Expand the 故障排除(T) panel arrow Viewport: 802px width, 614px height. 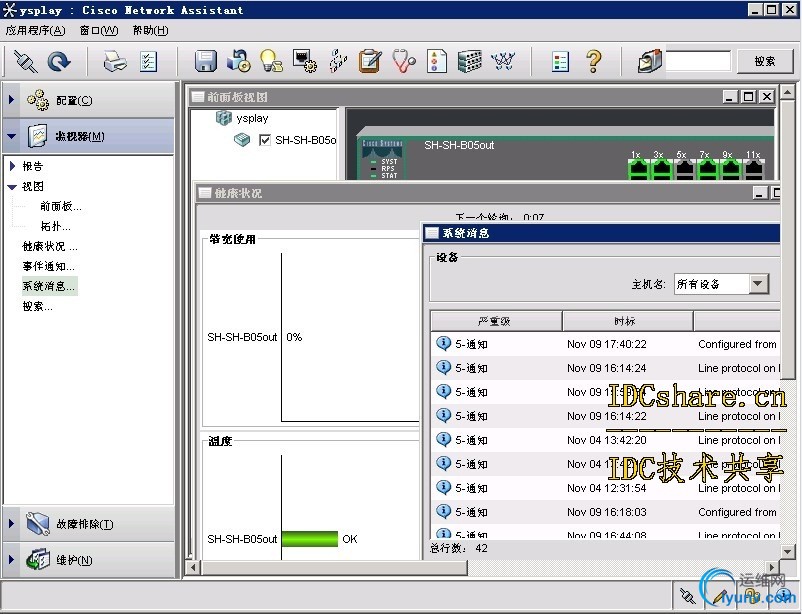pyautogui.click(x=11, y=523)
